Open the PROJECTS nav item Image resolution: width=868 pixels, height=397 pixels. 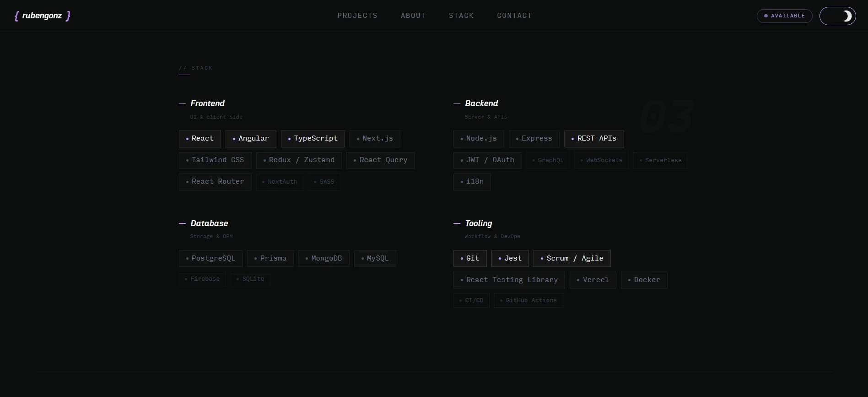point(357,16)
